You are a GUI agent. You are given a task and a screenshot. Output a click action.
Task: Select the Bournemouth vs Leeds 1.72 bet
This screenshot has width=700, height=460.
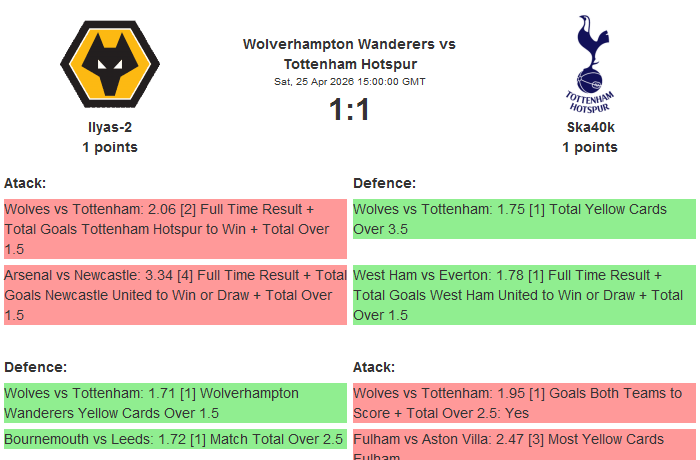pyautogui.click(x=175, y=439)
